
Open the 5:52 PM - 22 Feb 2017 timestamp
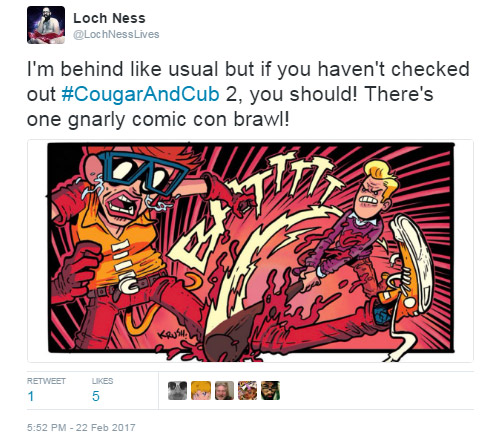[81, 428]
